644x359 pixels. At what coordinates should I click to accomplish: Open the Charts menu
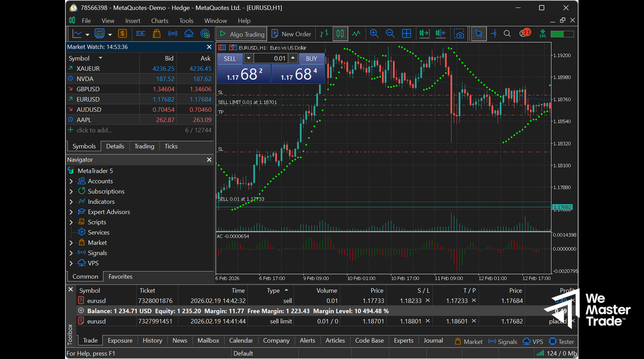160,21
